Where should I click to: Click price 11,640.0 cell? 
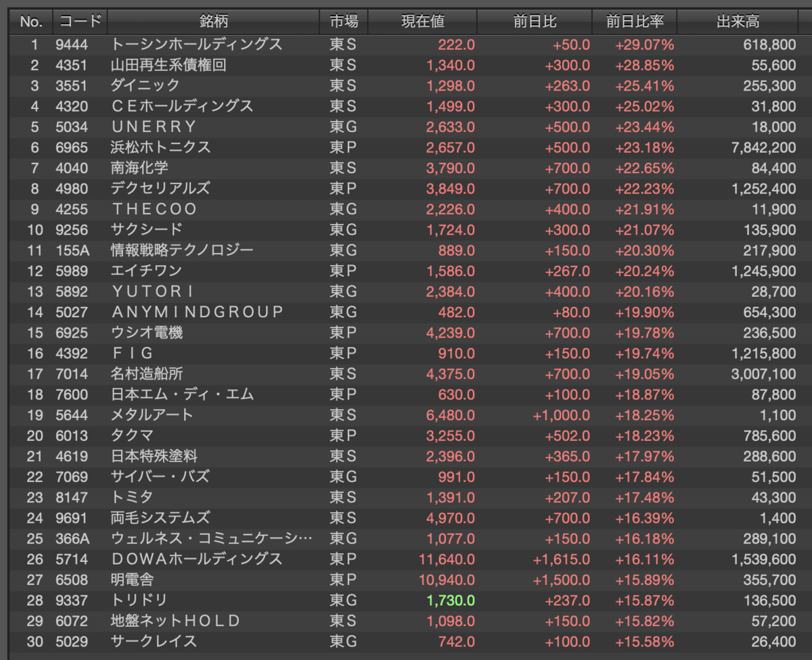447,559
